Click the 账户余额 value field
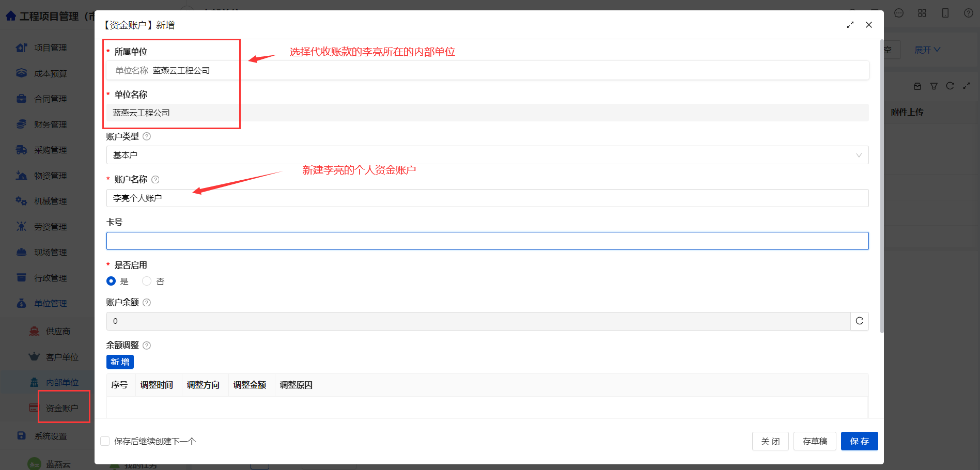Screen dimensions: 980x470 478,321
